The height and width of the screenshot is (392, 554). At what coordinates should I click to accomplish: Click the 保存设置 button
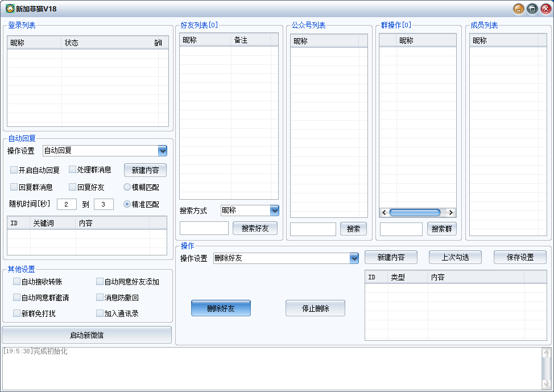(520, 257)
